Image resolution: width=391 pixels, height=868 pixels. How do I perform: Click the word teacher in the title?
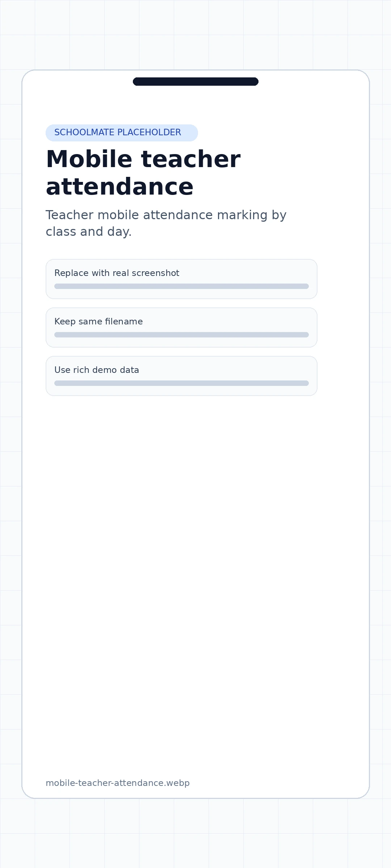point(190,159)
